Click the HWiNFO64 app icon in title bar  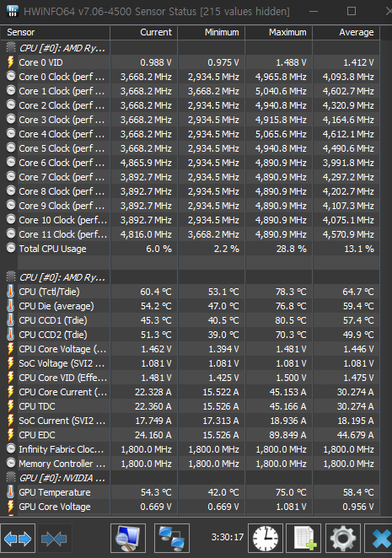[x=13, y=11]
